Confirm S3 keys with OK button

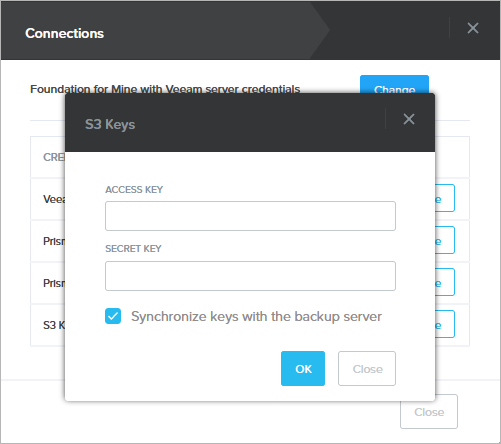[303, 368]
